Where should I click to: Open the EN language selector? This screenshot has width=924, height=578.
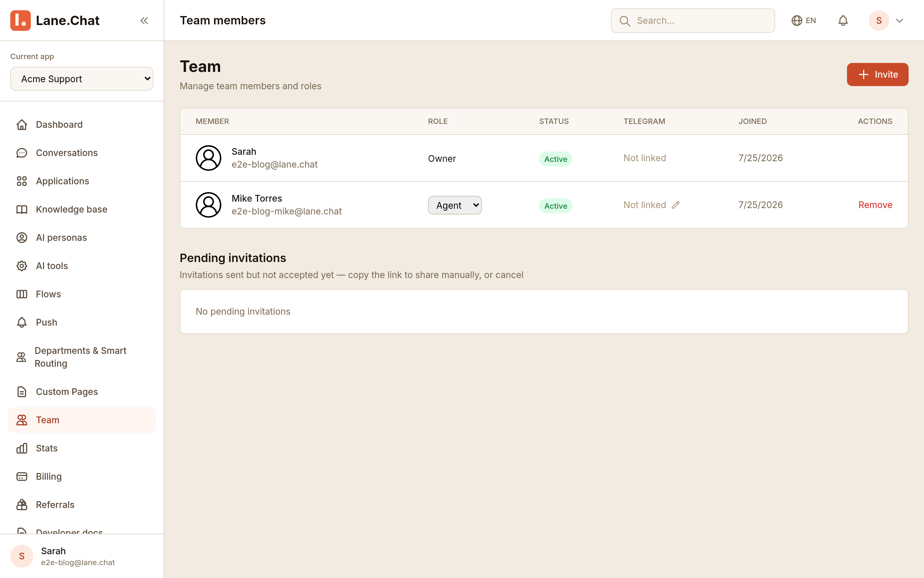pyautogui.click(x=804, y=20)
